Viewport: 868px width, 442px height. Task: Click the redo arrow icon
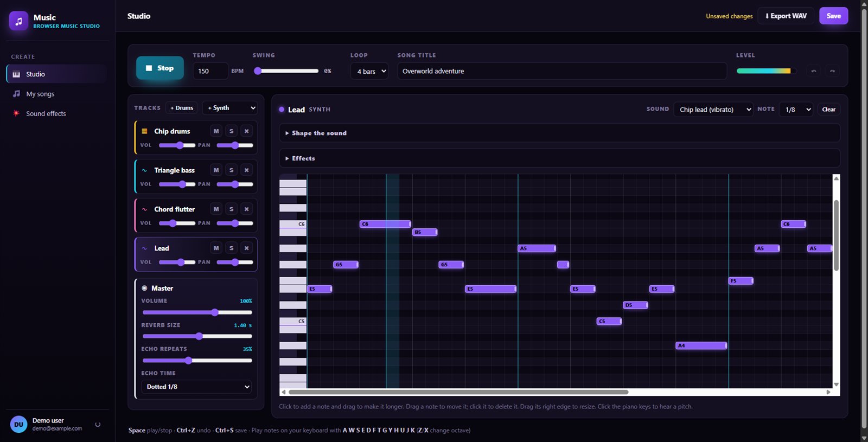[832, 71]
